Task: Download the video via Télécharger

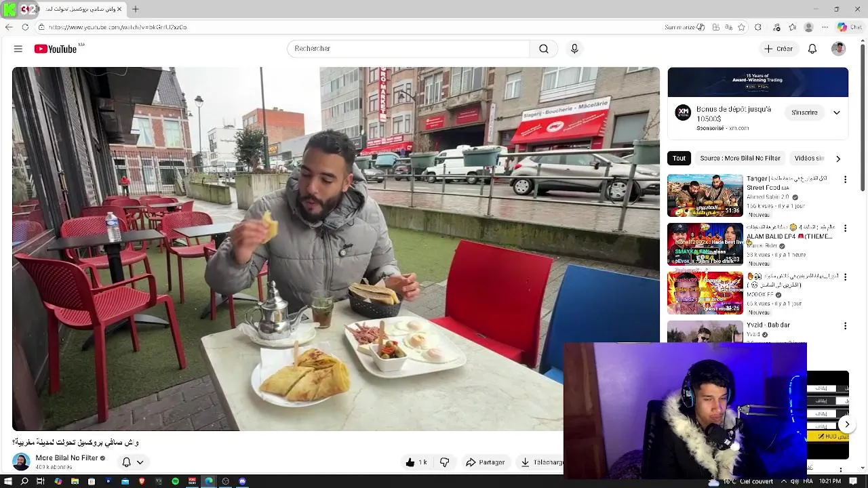Action: tap(541, 462)
